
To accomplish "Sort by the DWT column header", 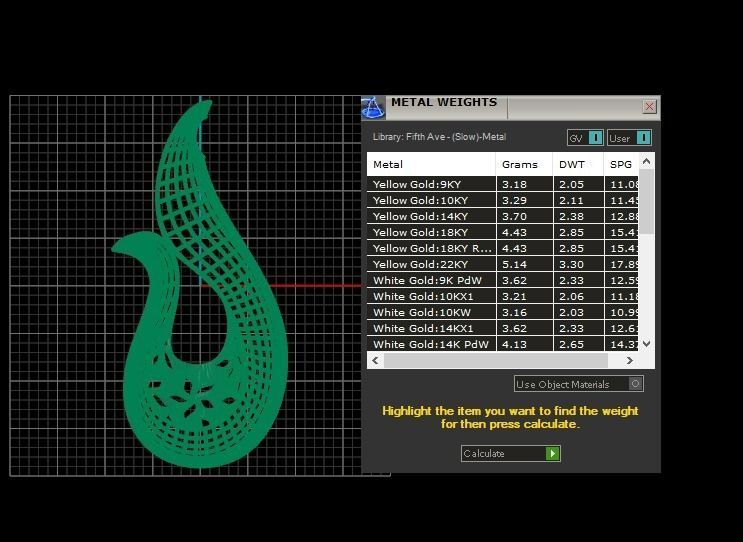I will click(578, 164).
